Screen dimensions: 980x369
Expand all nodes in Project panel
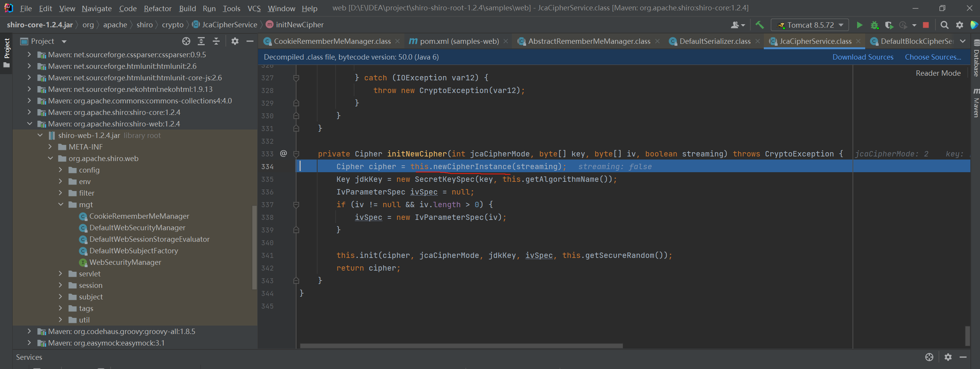(201, 41)
